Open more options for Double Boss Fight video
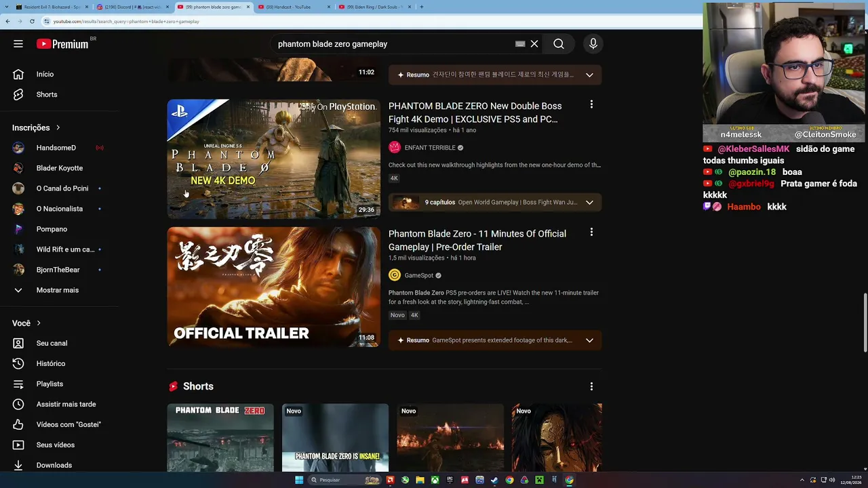868x488 pixels. pos(591,104)
